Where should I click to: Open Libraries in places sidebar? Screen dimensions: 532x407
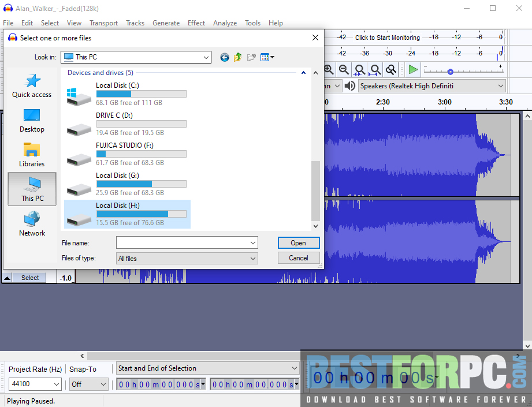pos(32,155)
